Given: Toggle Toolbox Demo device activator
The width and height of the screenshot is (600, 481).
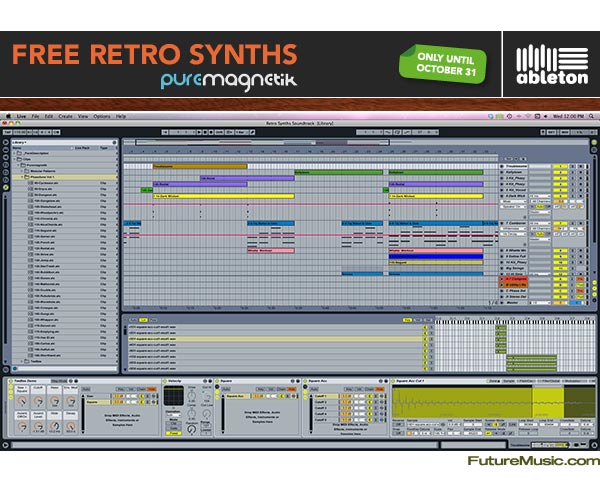Looking at the screenshot, I should pos(10,381).
